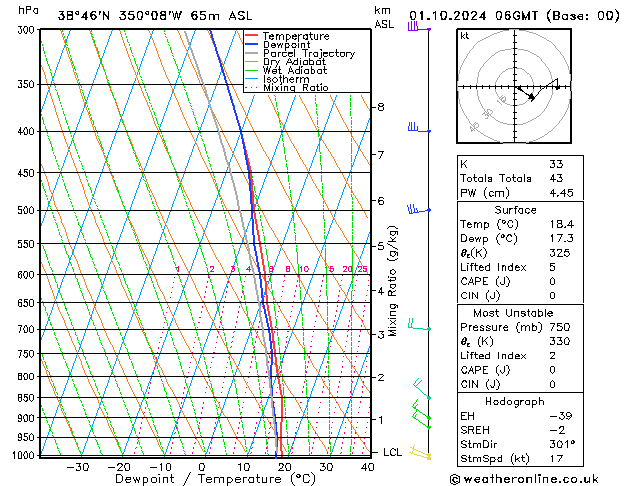This screenshot has width=629, height=486.
Task: Click the Dewpoint / Temperature (°C) axis title
Action: pos(215,479)
